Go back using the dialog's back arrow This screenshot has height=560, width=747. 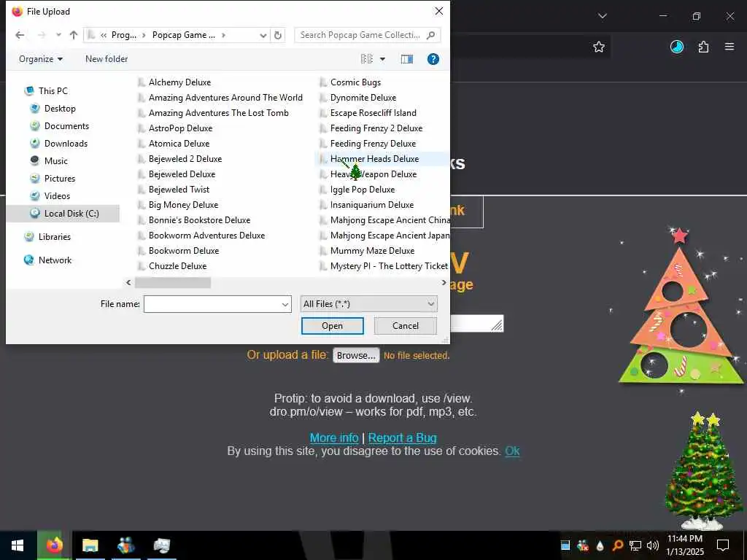(x=20, y=35)
